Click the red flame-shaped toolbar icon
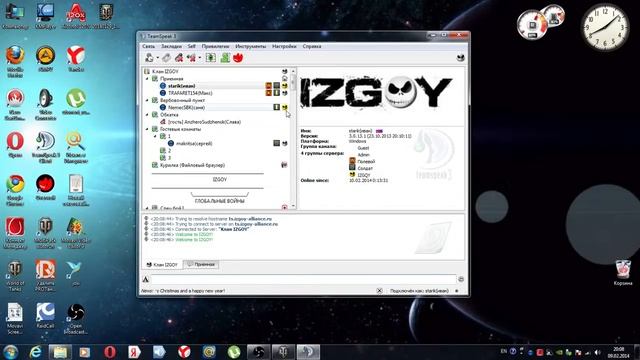Image resolution: width=640 pixels, height=360 pixels. coord(238,58)
